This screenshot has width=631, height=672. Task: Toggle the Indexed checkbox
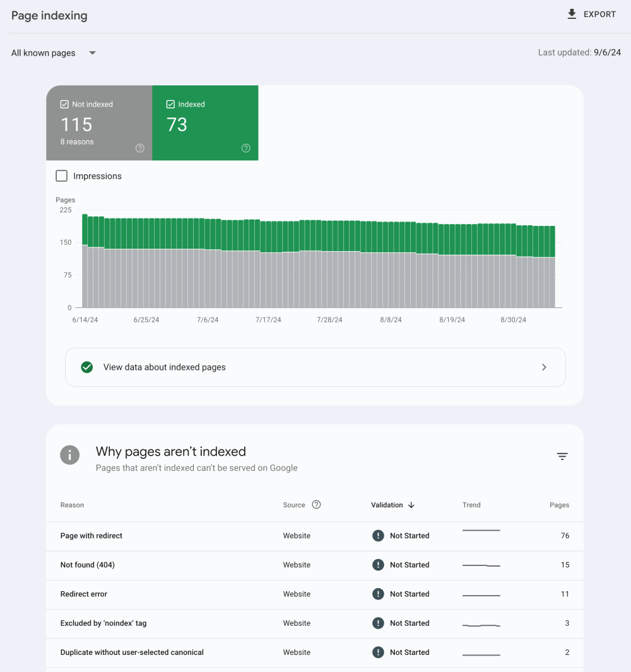pyautogui.click(x=170, y=104)
